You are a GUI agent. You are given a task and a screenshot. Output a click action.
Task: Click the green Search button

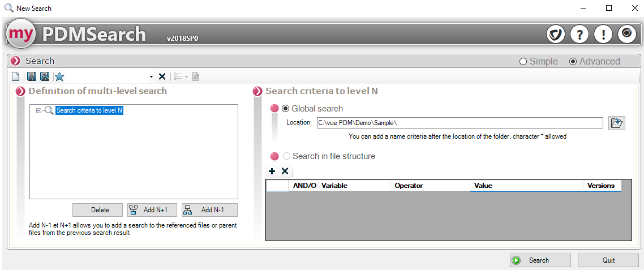tap(540, 260)
